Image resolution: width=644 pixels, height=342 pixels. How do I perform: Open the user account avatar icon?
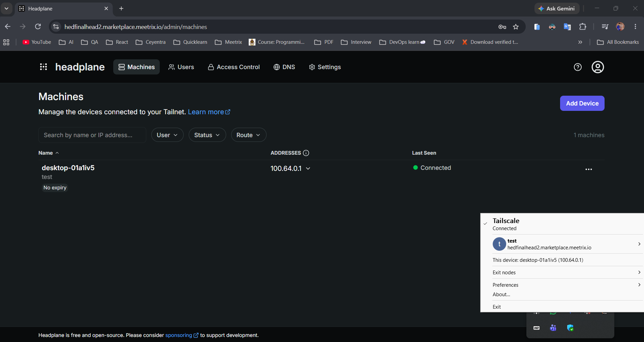598,67
